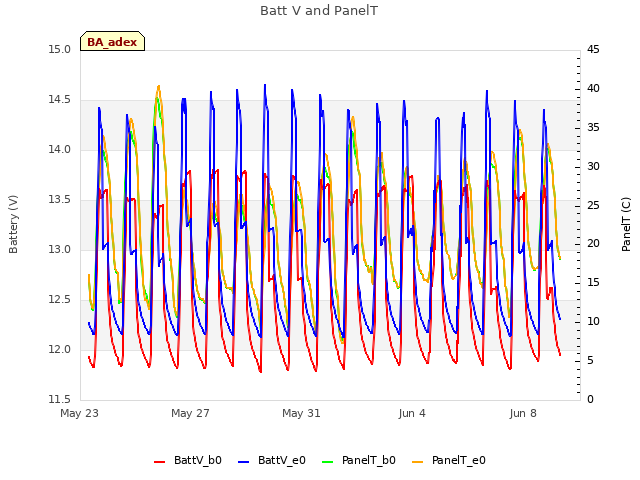
Task: Click the red BattV_b0 legend swatch
Action: coord(160,462)
